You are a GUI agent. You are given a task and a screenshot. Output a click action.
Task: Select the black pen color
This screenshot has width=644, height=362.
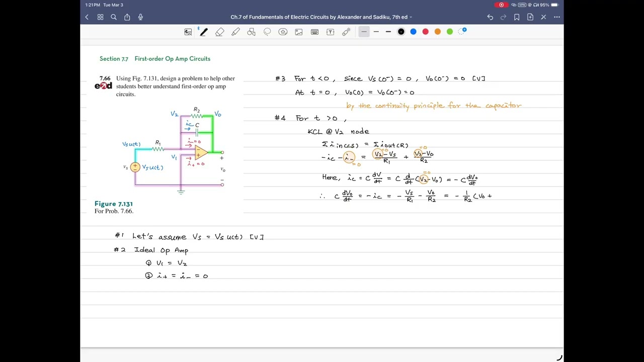[401, 32]
